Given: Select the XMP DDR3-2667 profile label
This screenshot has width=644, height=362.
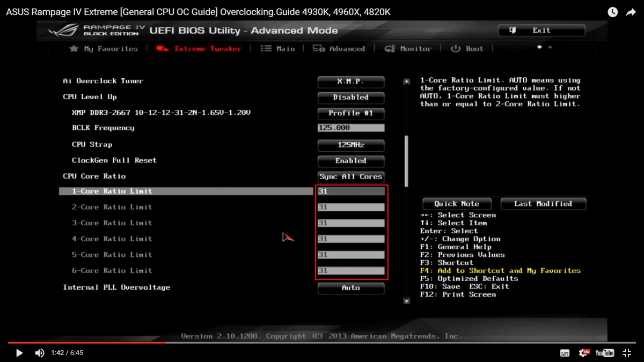Looking at the screenshot, I should [x=161, y=113].
